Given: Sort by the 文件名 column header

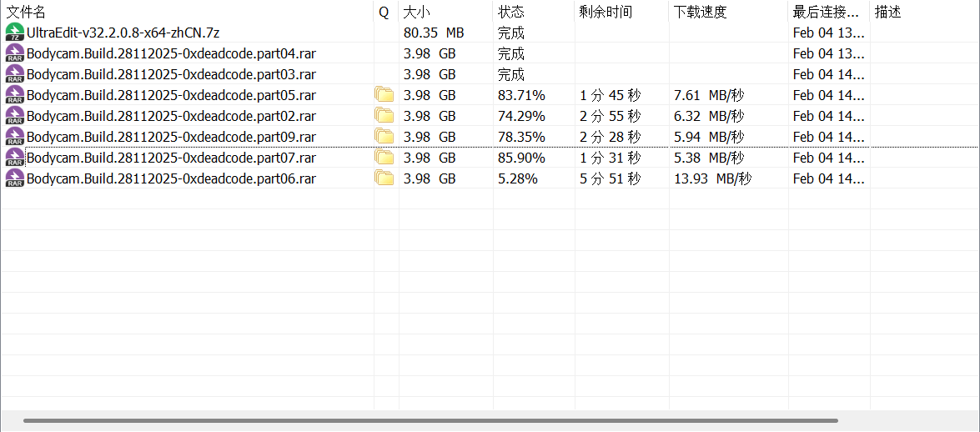Looking at the screenshot, I should [x=187, y=12].
